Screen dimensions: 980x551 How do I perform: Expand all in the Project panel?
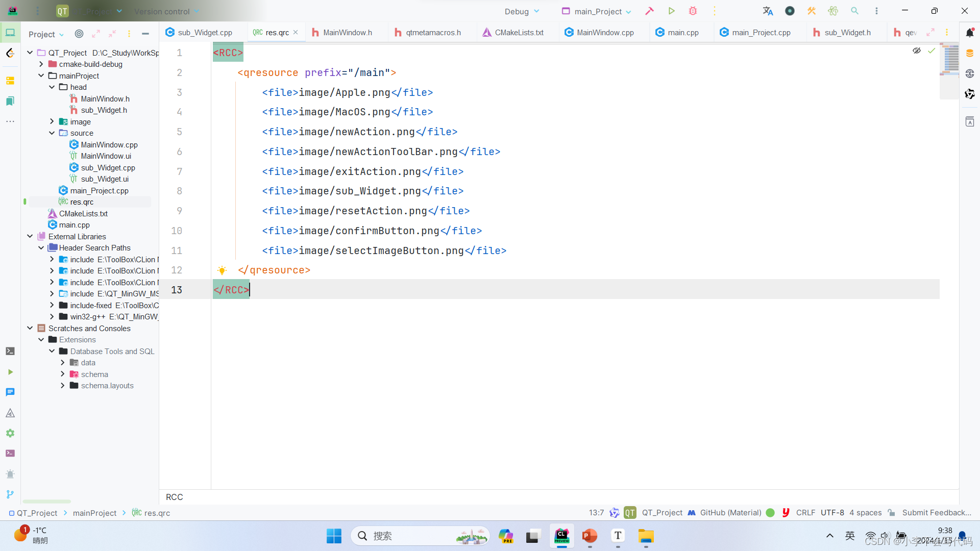[x=96, y=34]
